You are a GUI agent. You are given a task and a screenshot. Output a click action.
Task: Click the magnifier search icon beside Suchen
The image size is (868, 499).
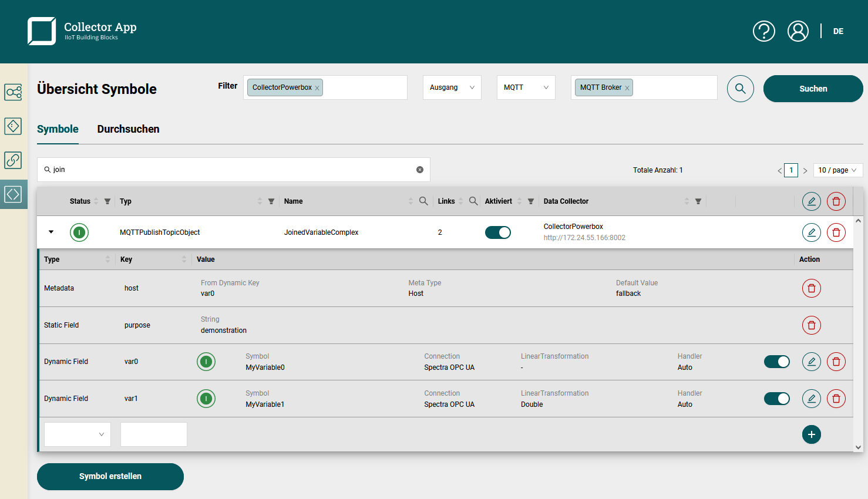[x=740, y=88]
